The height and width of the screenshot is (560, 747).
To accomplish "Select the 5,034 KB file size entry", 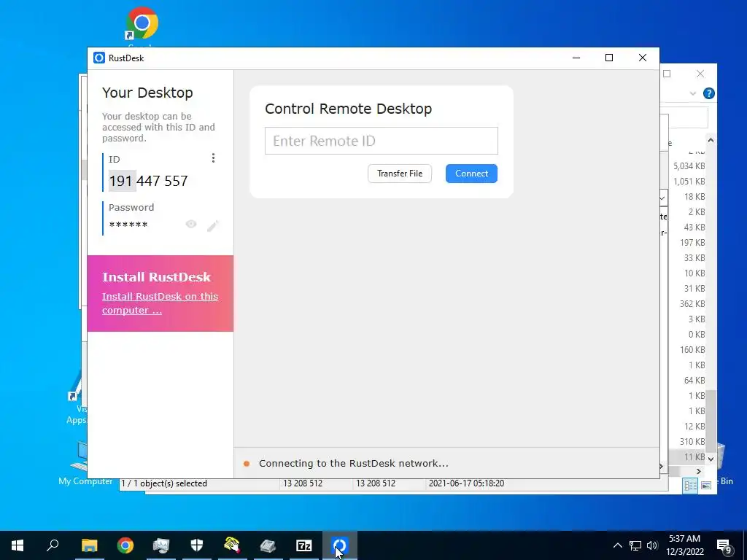I will pyautogui.click(x=689, y=166).
